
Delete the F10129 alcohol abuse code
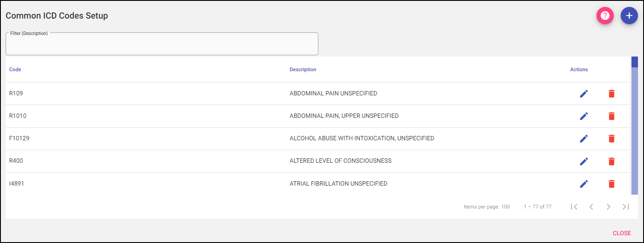[x=611, y=139]
